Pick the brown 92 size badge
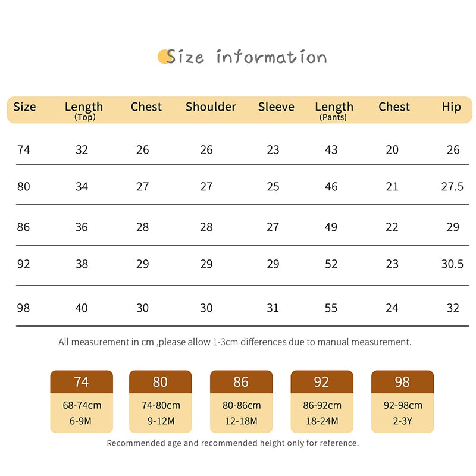The height and width of the screenshot is (476, 476). coord(321,382)
